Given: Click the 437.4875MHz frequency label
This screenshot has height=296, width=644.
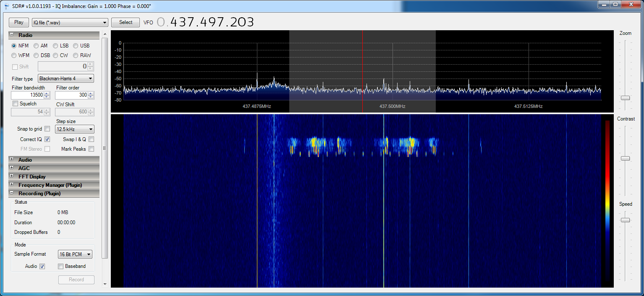Looking at the screenshot, I should (257, 107).
